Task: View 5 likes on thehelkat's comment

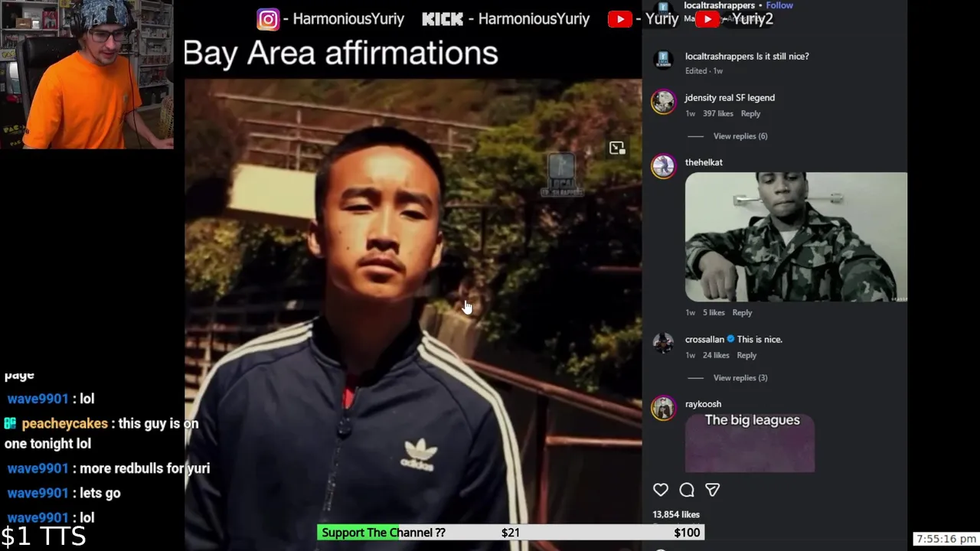Action: pos(714,312)
